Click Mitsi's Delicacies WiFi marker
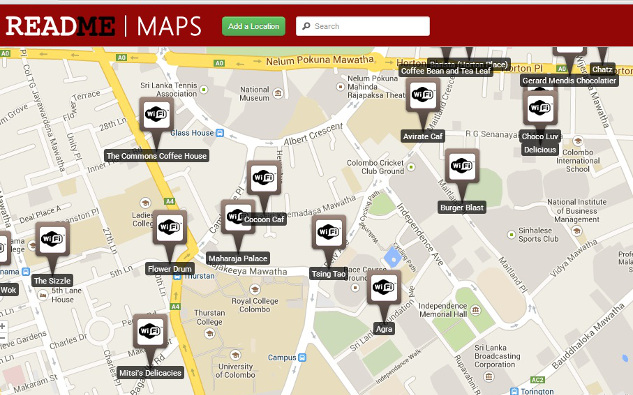The width and height of the screenshot is (633, 395). 150,332
